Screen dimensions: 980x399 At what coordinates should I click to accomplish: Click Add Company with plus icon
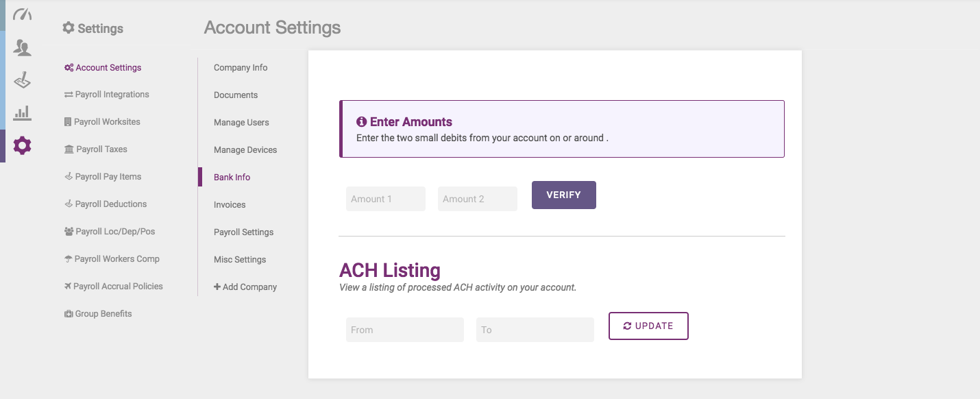[245, 287]
